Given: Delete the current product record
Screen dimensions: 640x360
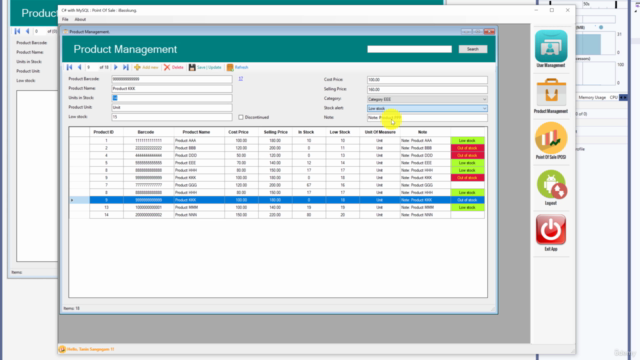Looking at the screenshot, I should click(x=174, y=67).
